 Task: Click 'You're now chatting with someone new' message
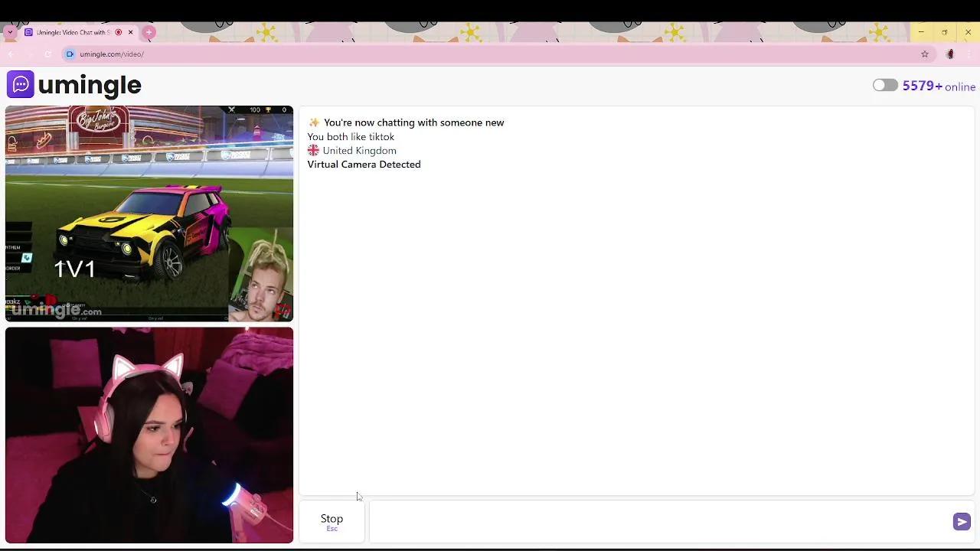413,122
